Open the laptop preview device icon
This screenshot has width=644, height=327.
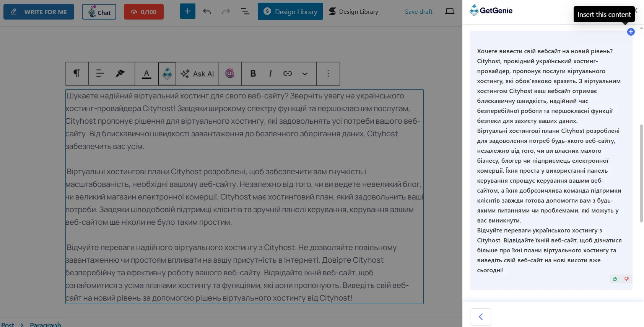[x=450, y=11]
